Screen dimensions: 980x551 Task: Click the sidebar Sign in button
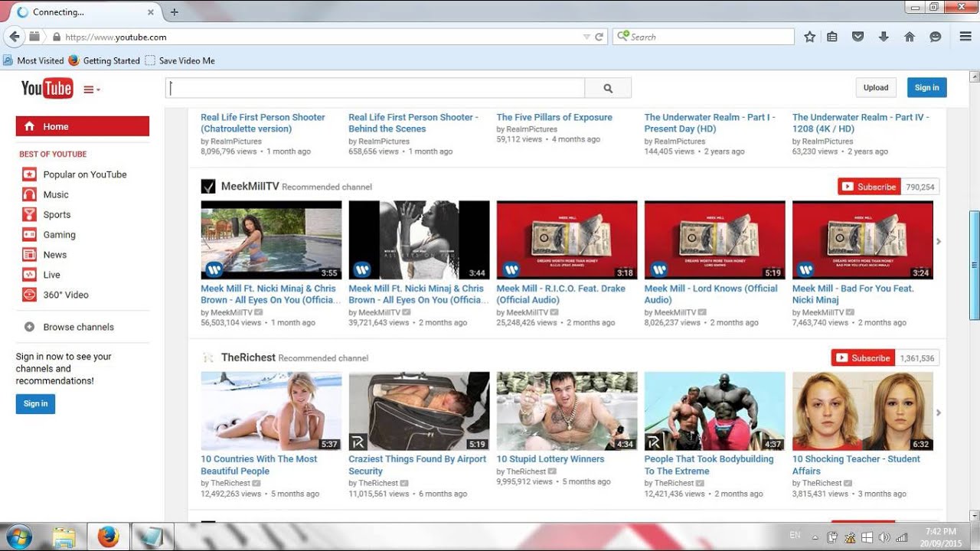35,404
